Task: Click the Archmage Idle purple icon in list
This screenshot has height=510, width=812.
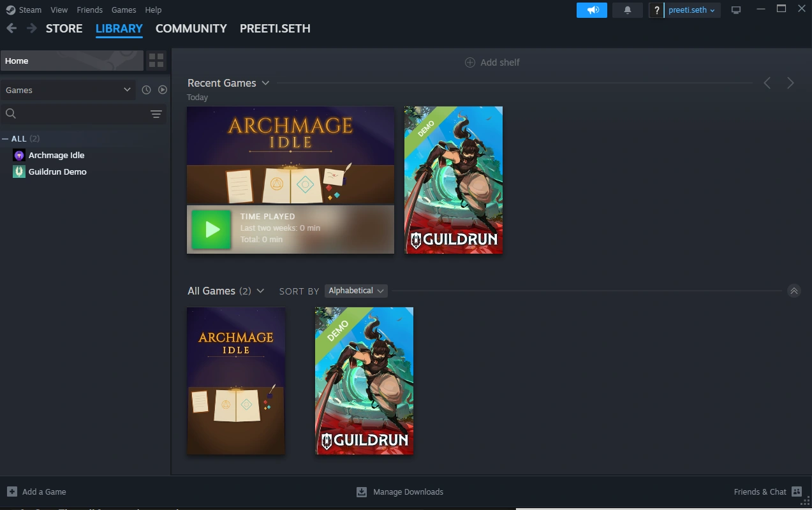Action: click(19, 155)
